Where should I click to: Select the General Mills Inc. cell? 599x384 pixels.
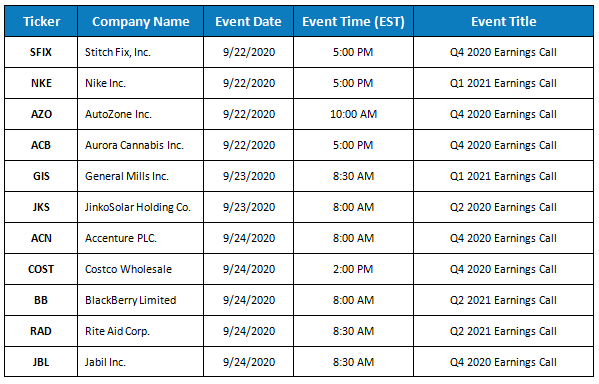coord(141,176)
